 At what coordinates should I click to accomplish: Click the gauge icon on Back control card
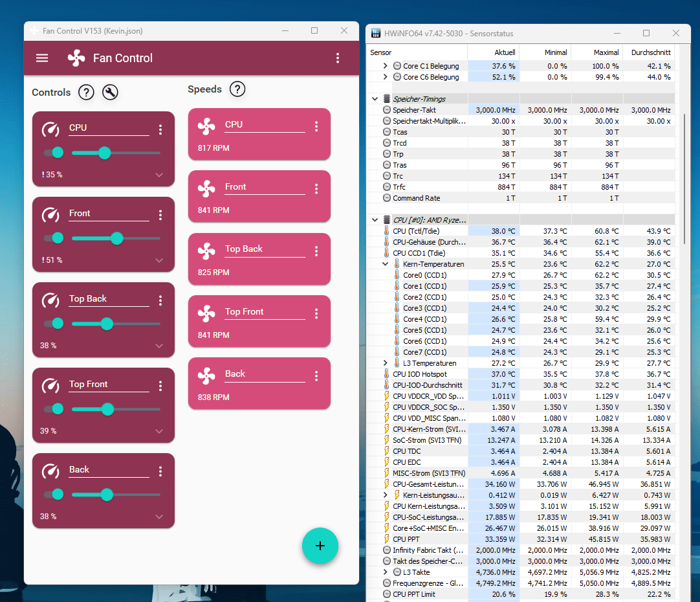coord(50,471)
